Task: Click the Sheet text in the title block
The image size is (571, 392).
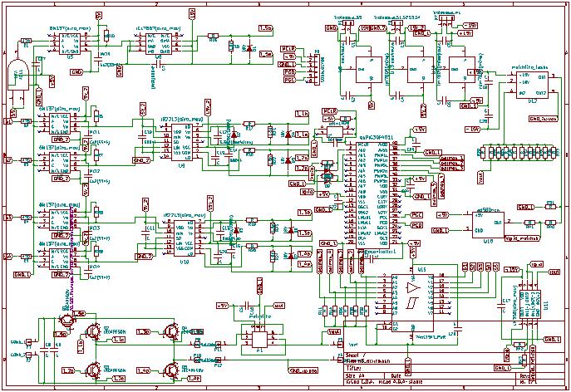Action: (352, 355)
